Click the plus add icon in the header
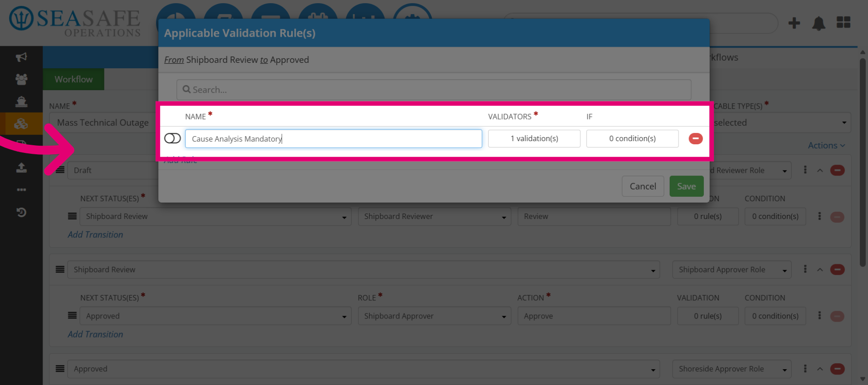 [x=794, y=23]
